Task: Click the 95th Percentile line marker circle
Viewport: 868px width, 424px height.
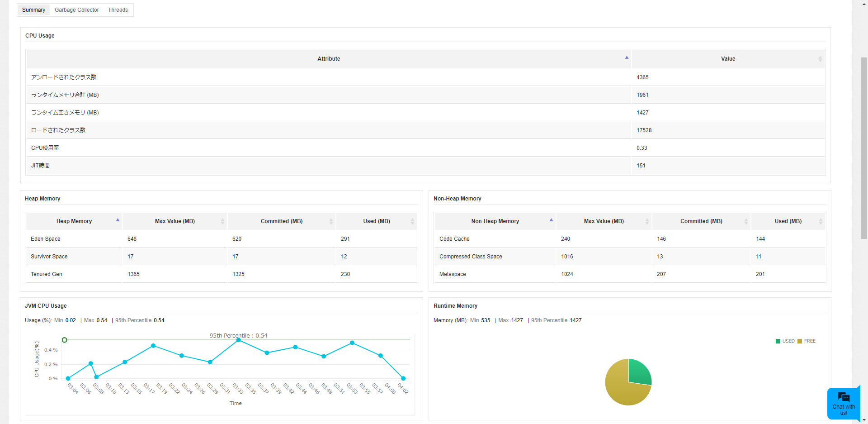Action: [x=65, y=340]
